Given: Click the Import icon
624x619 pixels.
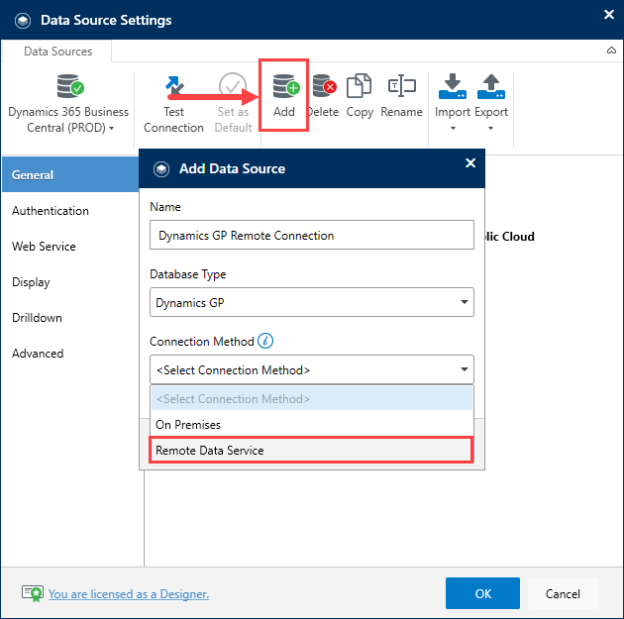Looking at the screenshot, I should (452, 86).
